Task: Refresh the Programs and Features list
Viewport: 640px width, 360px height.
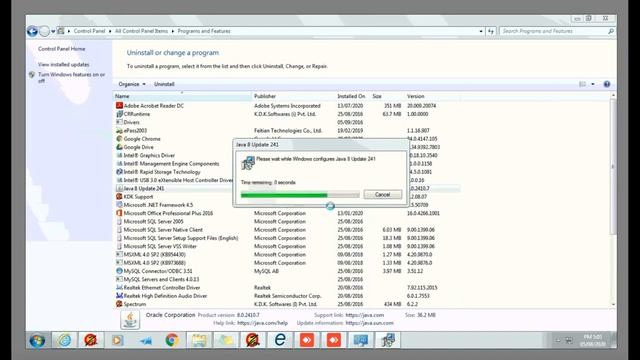Action: (491, 31)
